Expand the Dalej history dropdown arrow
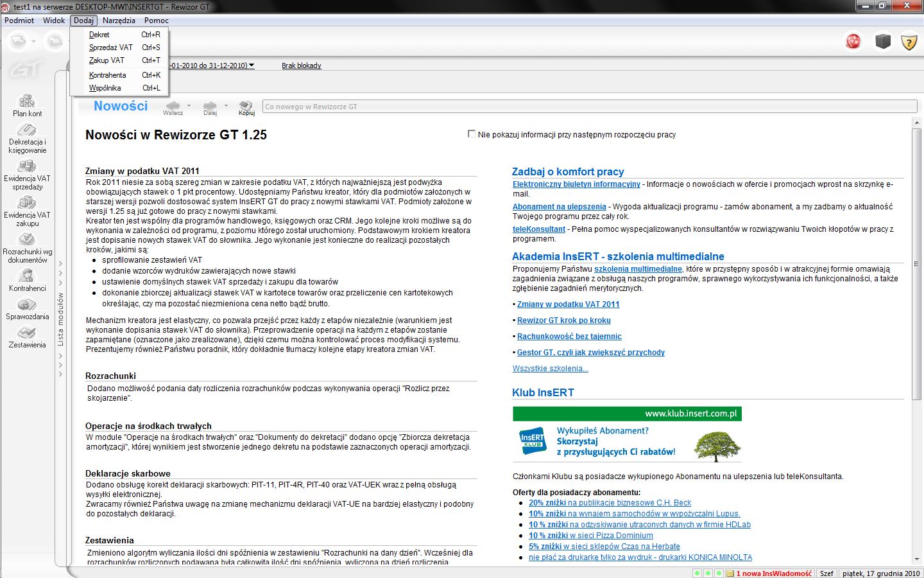The height and width of the screenshot is (578, 924). [226, 105]
